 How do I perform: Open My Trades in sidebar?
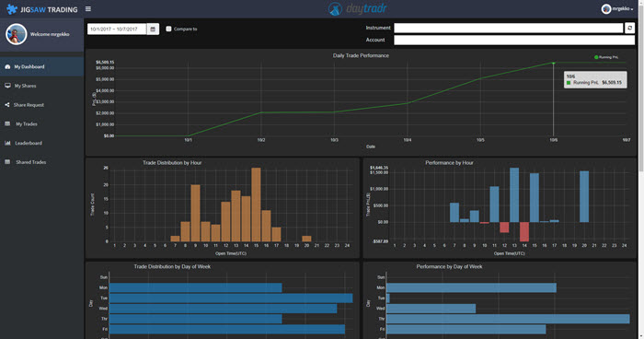click(x=42, y=123)
